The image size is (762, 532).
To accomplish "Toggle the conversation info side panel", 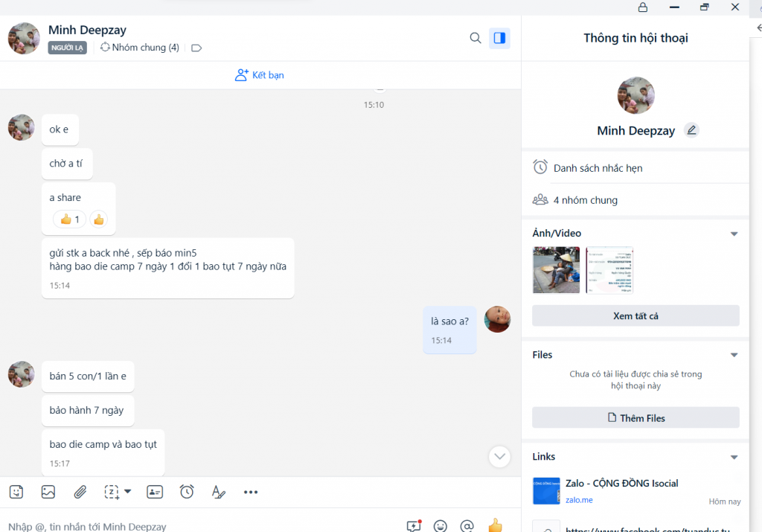I will click(499, 38).
